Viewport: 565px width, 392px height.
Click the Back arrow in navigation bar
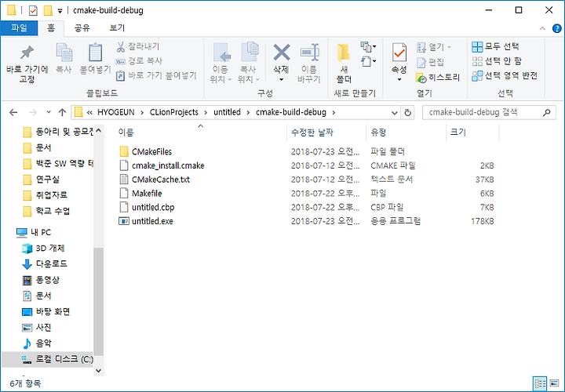coord(13,112)
